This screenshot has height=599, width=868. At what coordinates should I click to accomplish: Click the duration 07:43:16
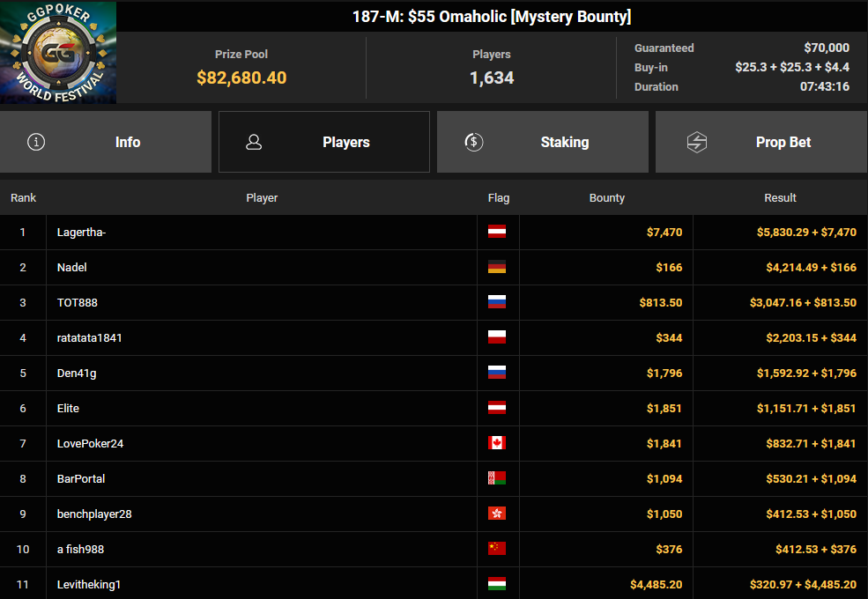[x=824, y=86]
